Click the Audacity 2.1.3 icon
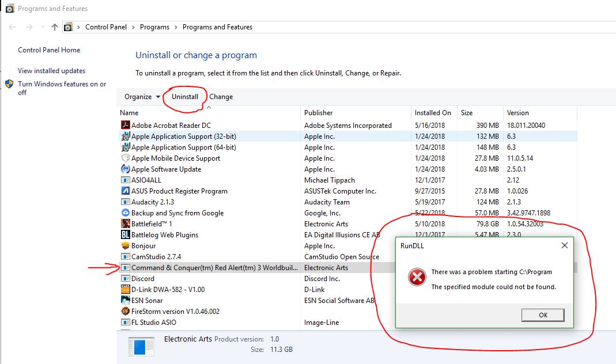 125,202
